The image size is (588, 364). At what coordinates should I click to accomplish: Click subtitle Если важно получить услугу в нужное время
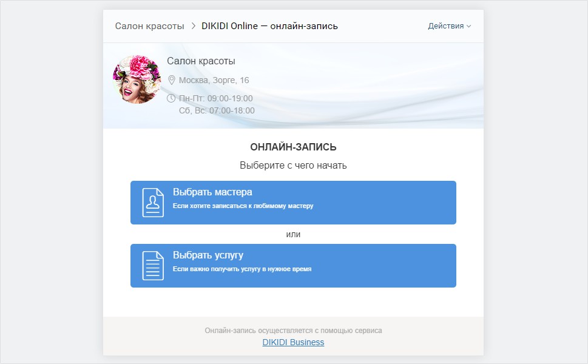242,269
